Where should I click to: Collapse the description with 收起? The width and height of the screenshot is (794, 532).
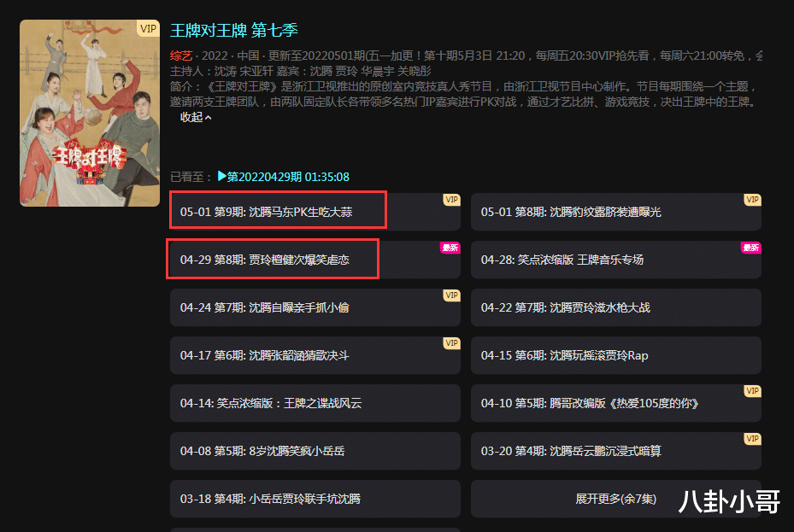click(196, 117)
